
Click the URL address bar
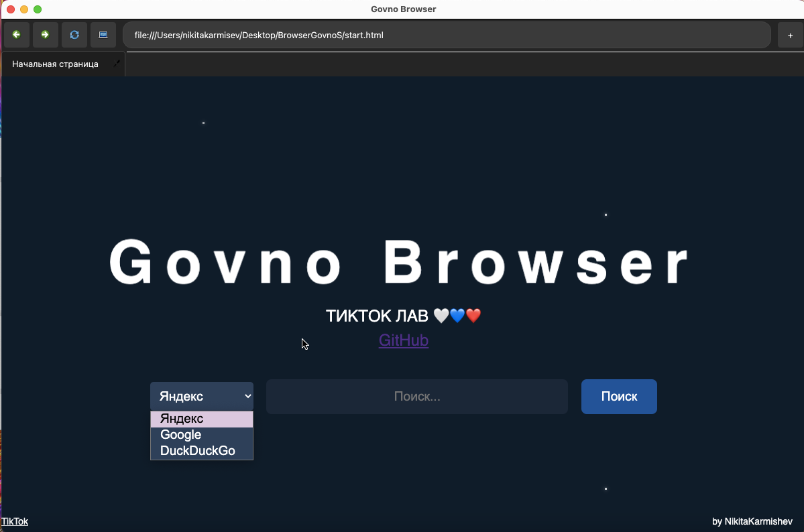pos(447,35)
